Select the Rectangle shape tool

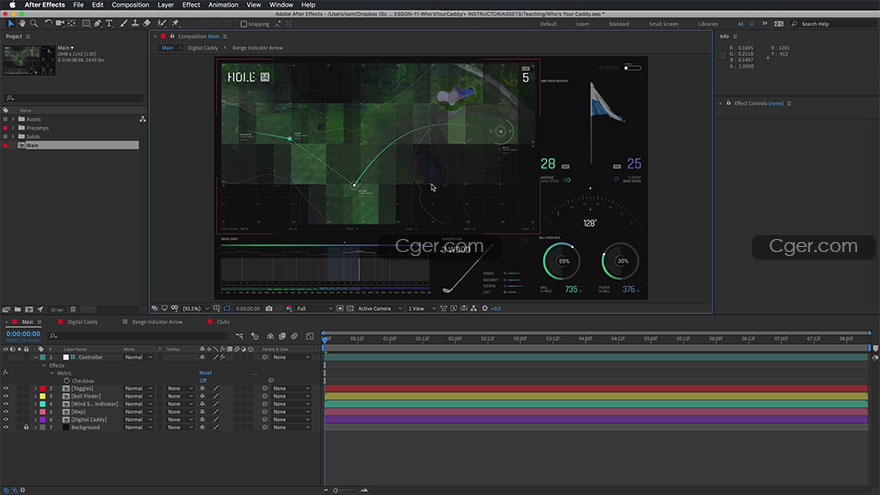[x=86, y=24]
